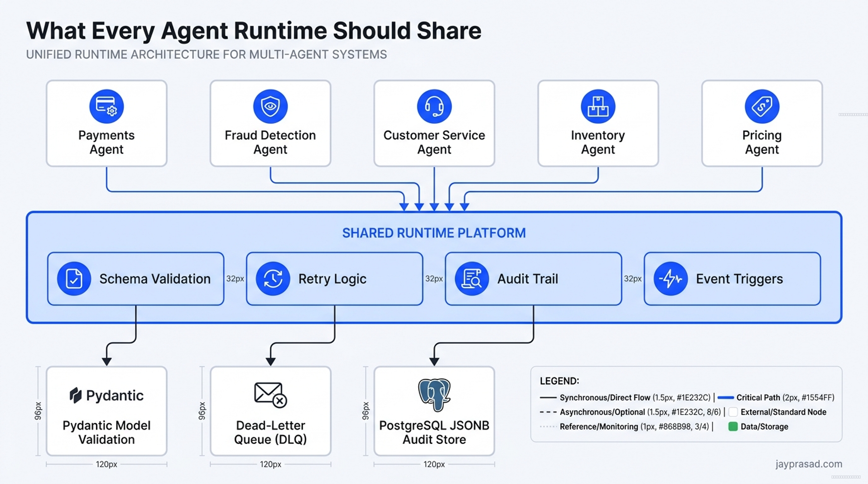Click the PostgreSQL elephant logo

click(x=434, y=395)
